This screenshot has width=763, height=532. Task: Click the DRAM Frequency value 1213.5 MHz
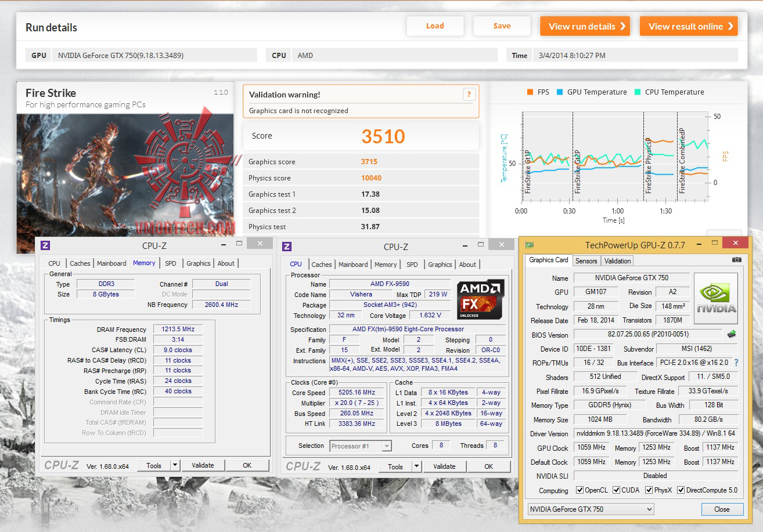tap(178, 330)
